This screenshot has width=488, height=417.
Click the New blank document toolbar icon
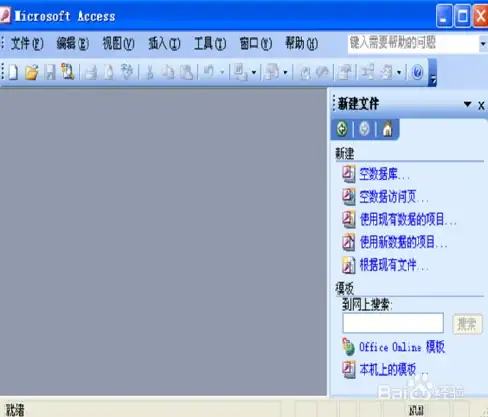13,72
